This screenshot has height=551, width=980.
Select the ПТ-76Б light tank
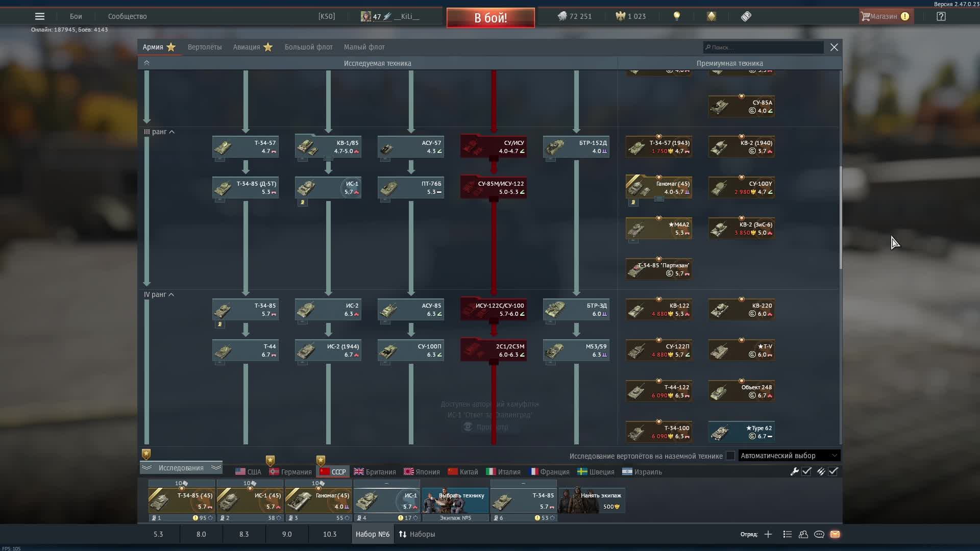411,188
